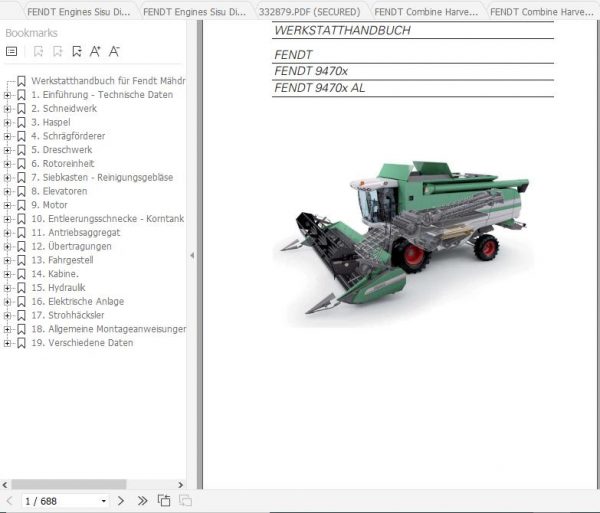This screenshot has height=513, width=600.
Task: Jump to the last page double arrow
Action: (x=142, y=501)
